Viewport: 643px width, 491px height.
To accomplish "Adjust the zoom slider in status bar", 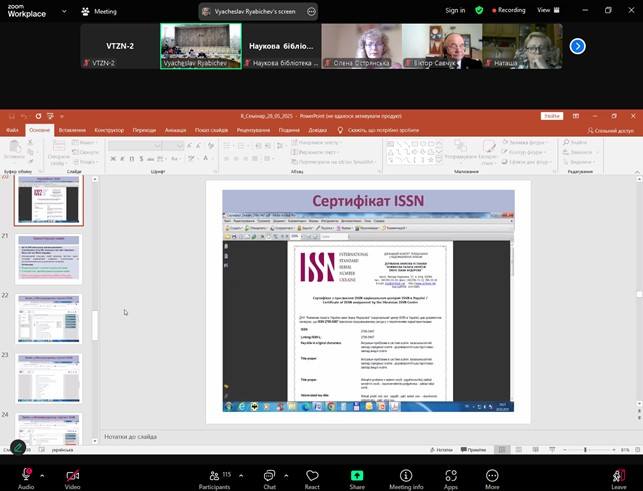I will (585, 450).
